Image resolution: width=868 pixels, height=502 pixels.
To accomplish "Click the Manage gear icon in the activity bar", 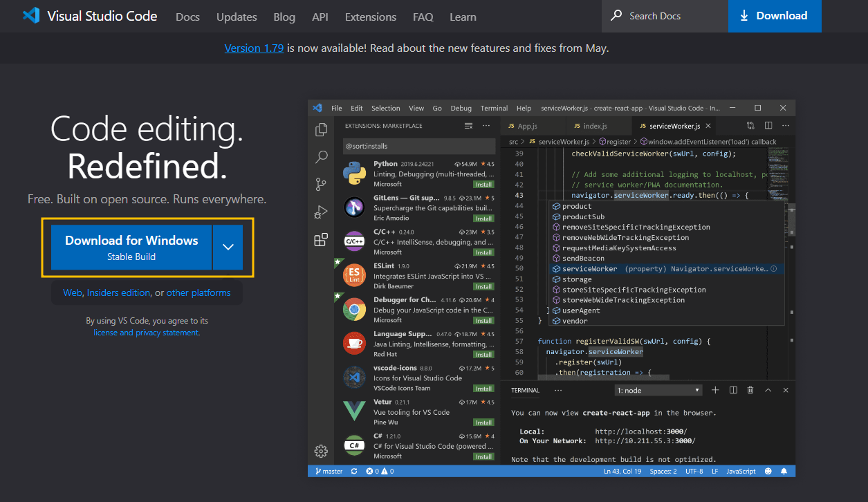I will (321, 451).
